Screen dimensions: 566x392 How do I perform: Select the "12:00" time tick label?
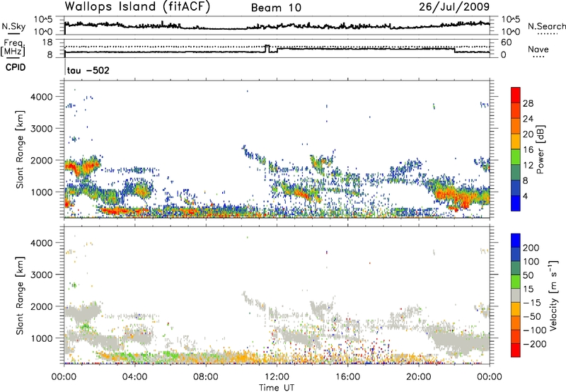[277, 377]
